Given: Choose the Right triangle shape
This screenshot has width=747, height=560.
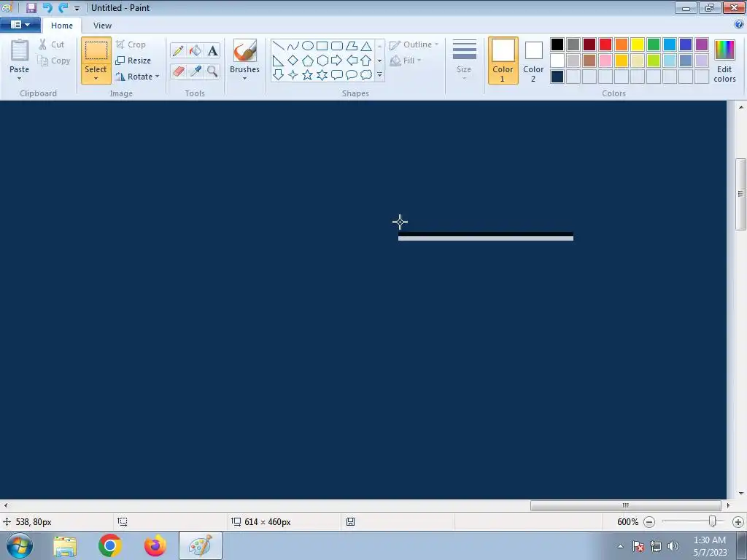Looking at the screenshot, I should (x=279, y=61).
